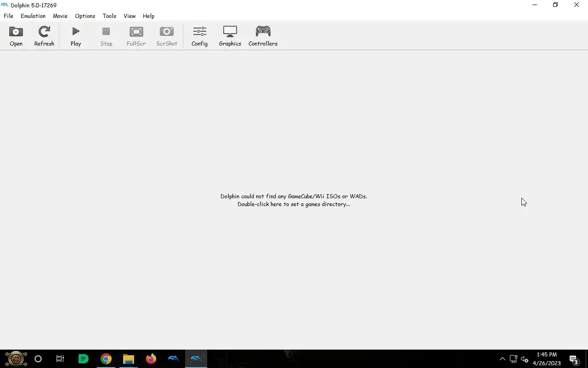Restore down the Dolphin window
The height and width of the screenshot is (368, 588).
click(555, 5)
